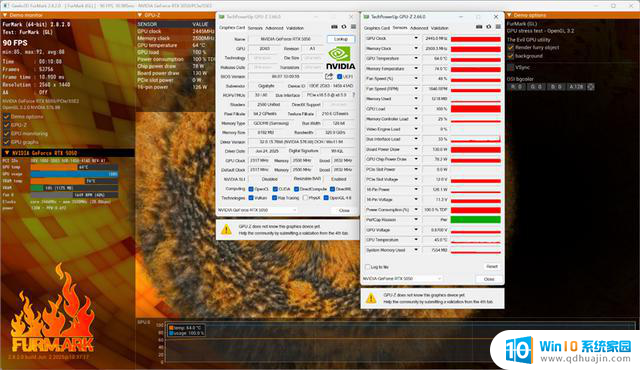The width and height of the screenshot is (640, 370).
Task: Click the BIOS export share icon
Action: (x=329, y=76)
